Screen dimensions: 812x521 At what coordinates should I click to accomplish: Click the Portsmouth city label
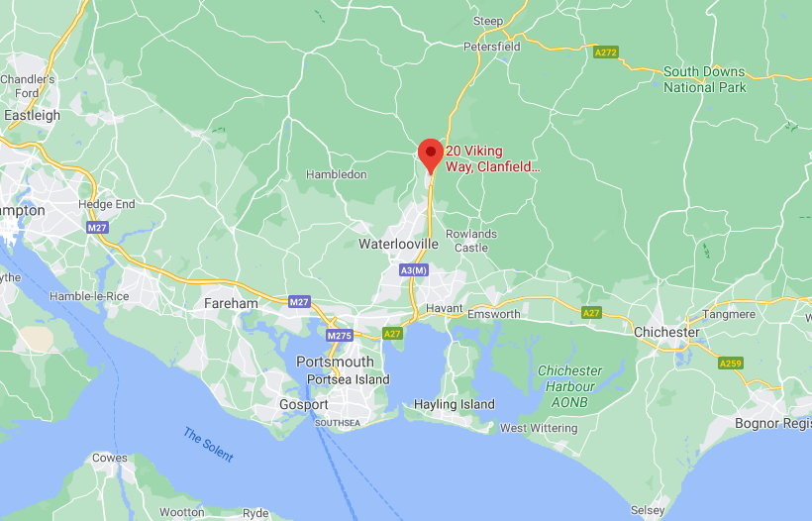(335, 362)
